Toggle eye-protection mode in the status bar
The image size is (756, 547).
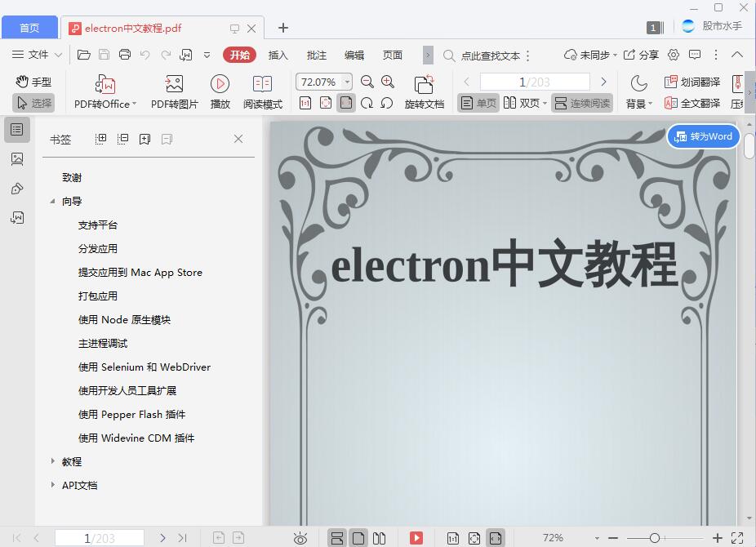[x=300, y=538]
